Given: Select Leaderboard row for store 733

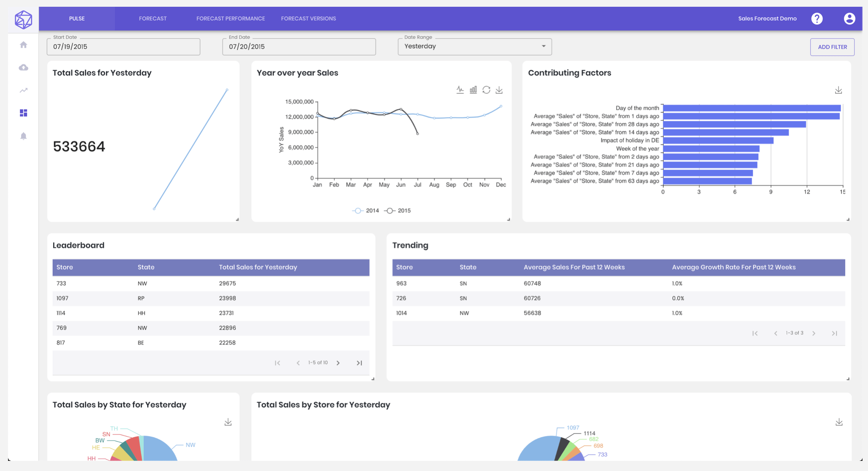Looking at the screenshot, I should pos(211,284).
